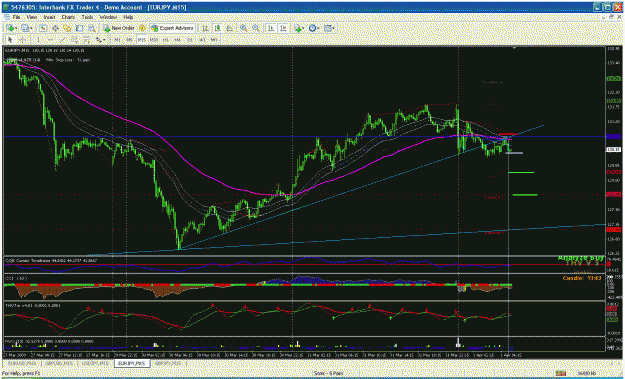Click the New Order button
Viewport: 625px width, 379px height.
(118, 28)
